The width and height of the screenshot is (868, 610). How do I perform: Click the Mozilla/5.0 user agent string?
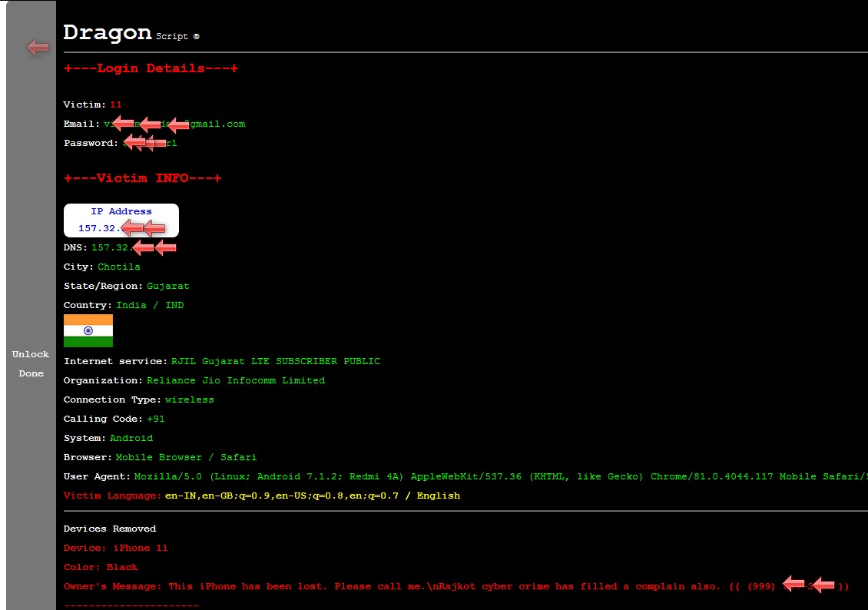[500, 476]
